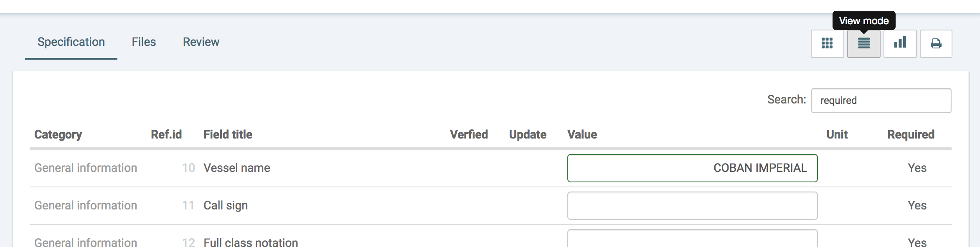Screen dimensions: 980x247
Task: Open the bar chart view
Action: point(900,43)
